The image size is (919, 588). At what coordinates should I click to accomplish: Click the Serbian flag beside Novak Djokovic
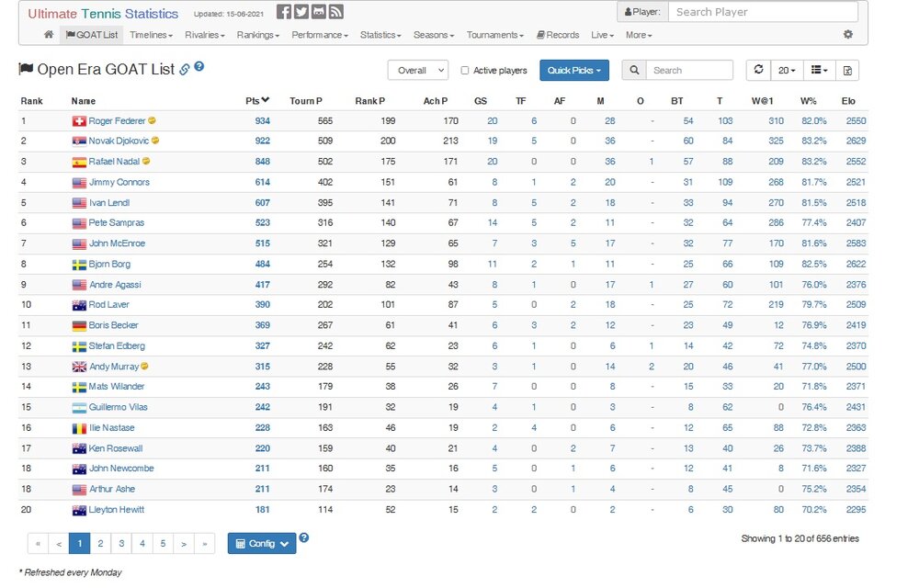(79, 141)
